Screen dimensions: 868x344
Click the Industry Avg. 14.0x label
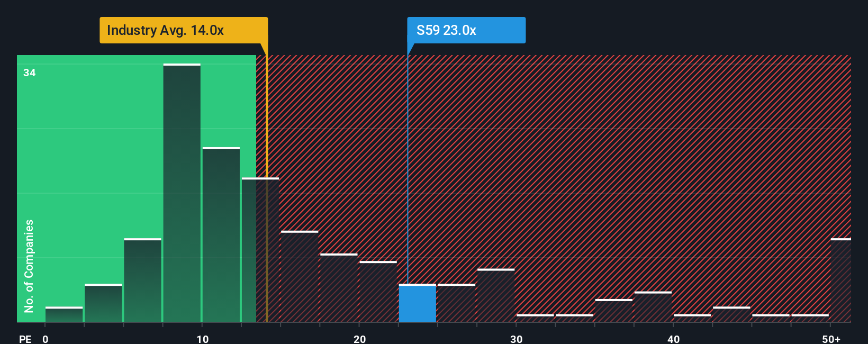coord(184,30)
